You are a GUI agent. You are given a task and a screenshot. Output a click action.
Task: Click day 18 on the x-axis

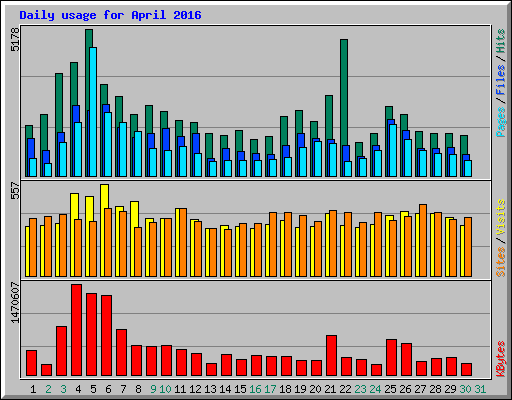(285, 389)
